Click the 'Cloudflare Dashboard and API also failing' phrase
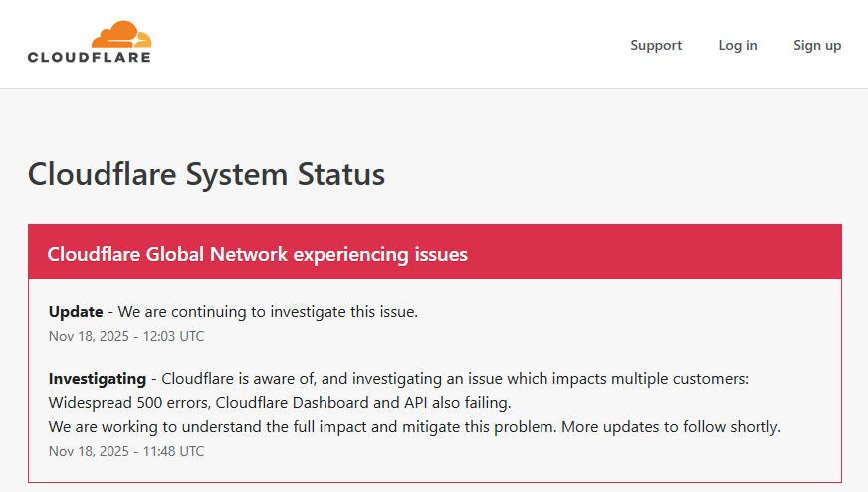This screenshot has width=868, height=492. (x=358, y=403)
